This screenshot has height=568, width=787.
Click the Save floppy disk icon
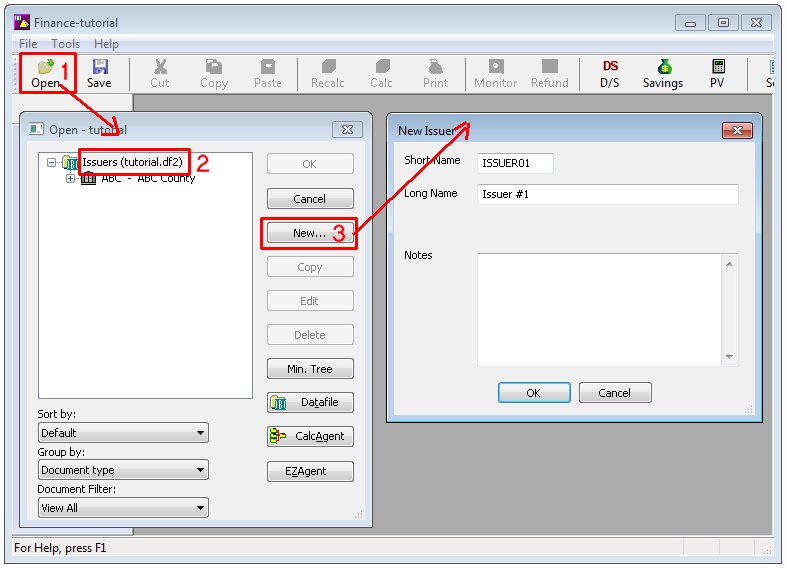[x=99, y=68]
